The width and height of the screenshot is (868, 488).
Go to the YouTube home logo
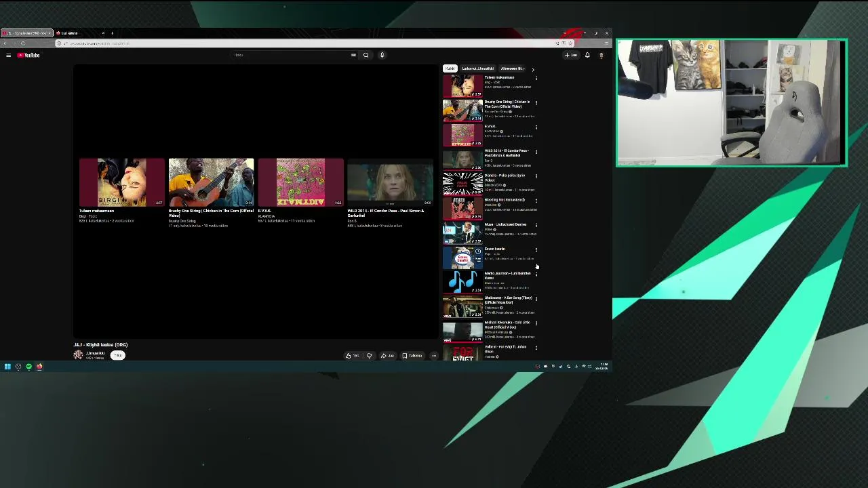point(28,55)
